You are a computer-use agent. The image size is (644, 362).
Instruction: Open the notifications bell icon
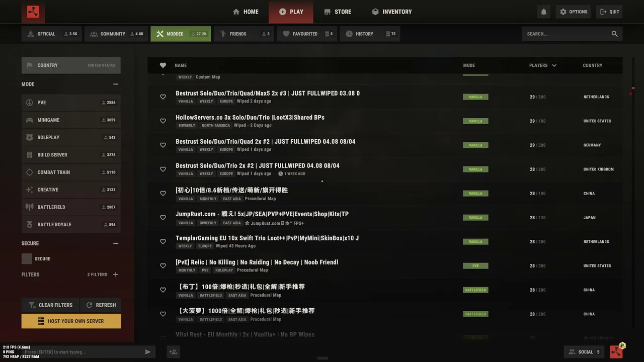pos(543,12)
